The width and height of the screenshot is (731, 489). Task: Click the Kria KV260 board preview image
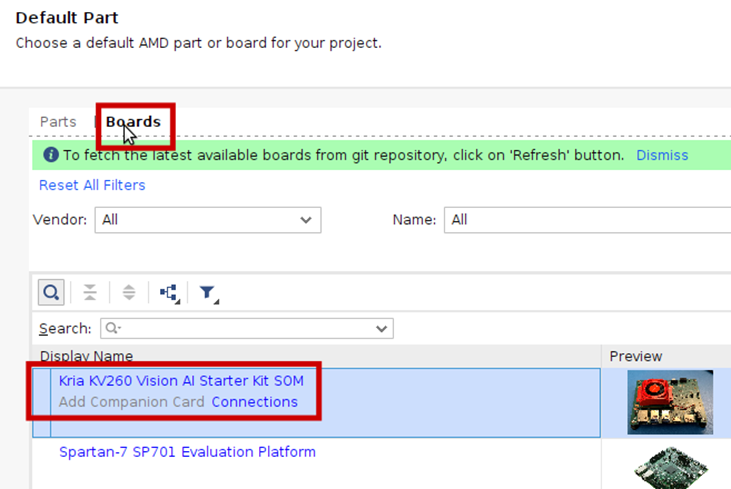click(x=670, y=402)
